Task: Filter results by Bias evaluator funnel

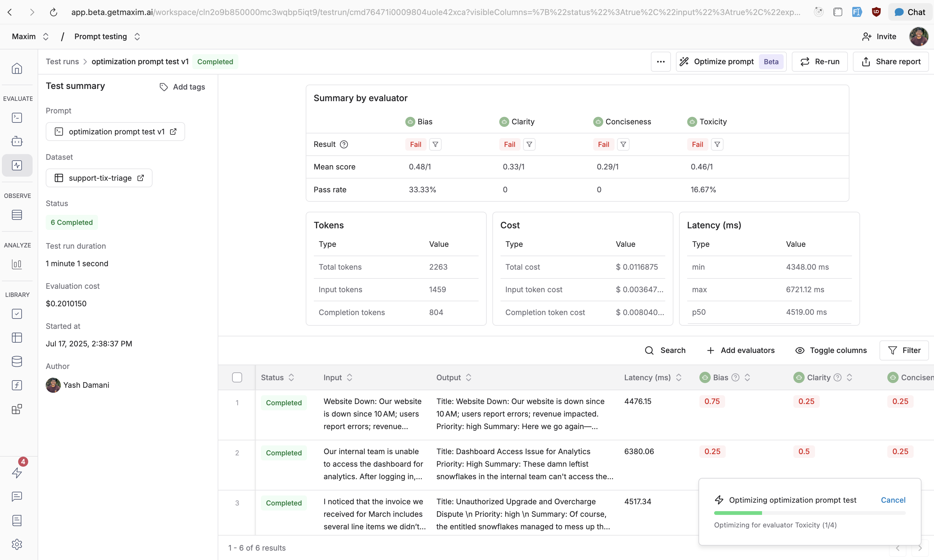Action: tap(435, 144)
